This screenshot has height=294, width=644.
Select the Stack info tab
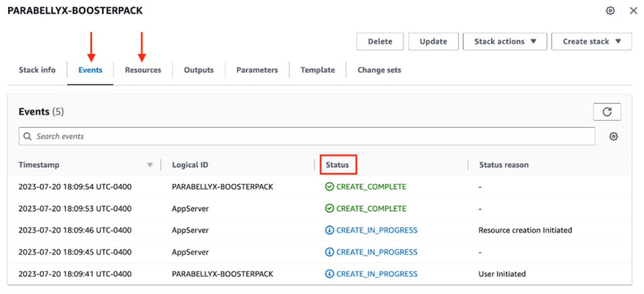click(37, 70)
